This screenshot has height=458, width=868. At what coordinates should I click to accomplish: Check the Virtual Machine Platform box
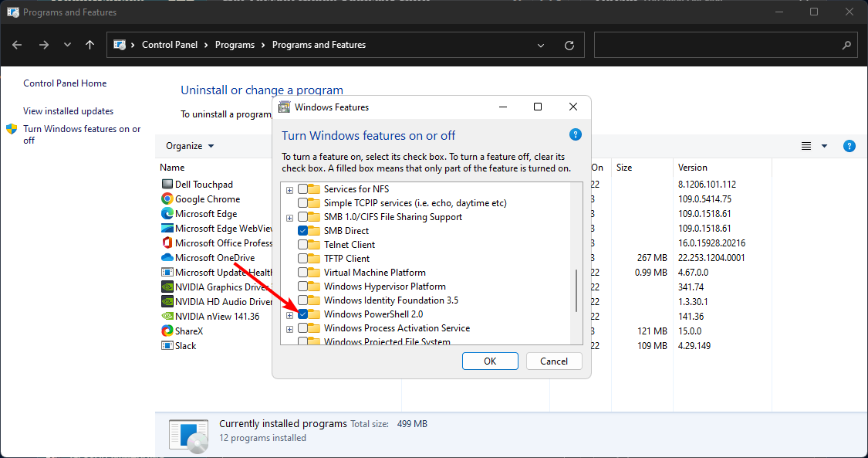[302, 273]
